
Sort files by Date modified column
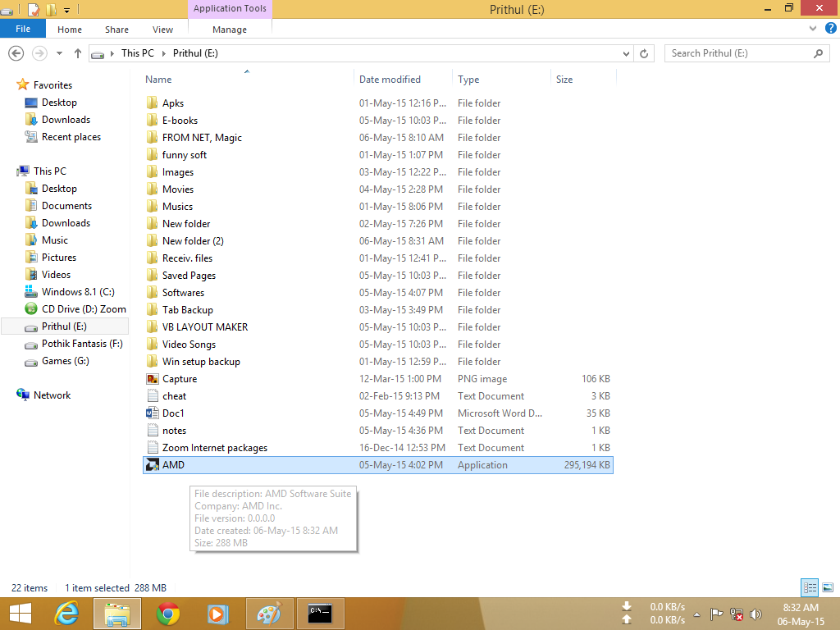click(x=390, y=80)
